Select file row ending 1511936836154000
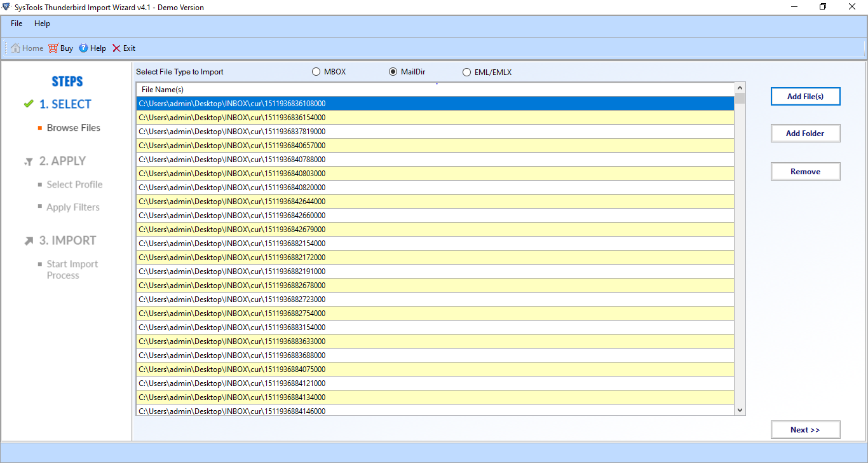 435,118
